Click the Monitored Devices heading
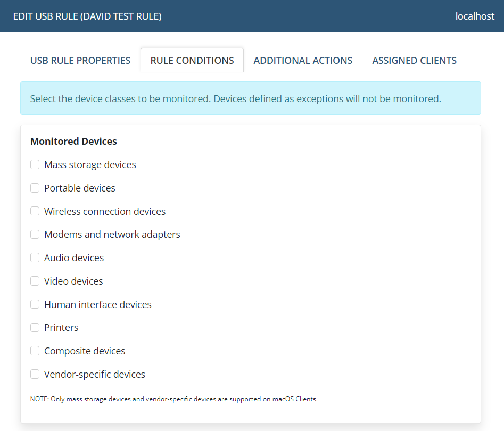The height and width of the screenshot is (431, 504). pos(73,142)
